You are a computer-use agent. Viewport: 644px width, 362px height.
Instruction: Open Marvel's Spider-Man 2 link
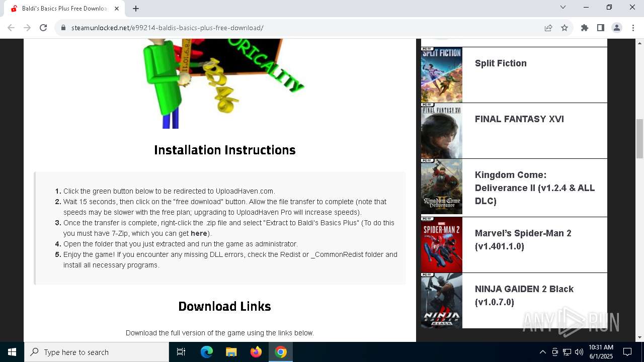point(523,240)
